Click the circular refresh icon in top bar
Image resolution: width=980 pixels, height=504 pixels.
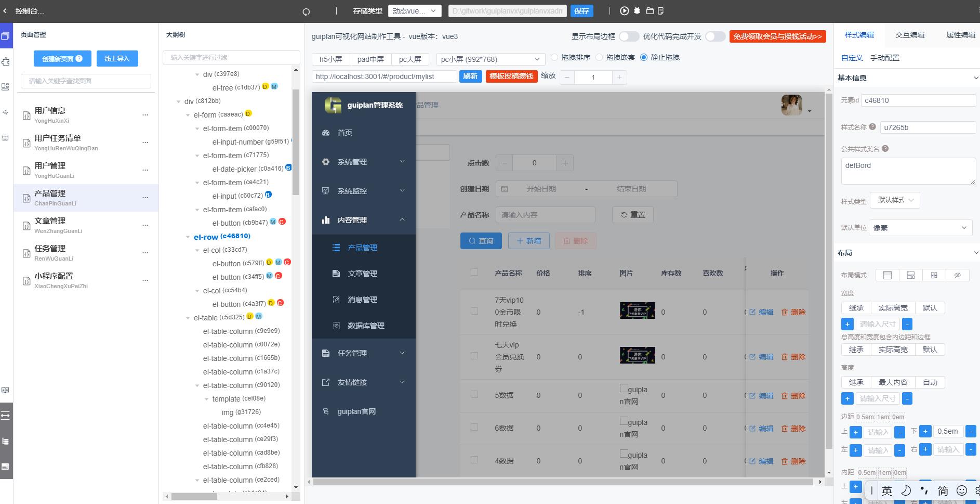pyautogui.click(x=306, y=12)
